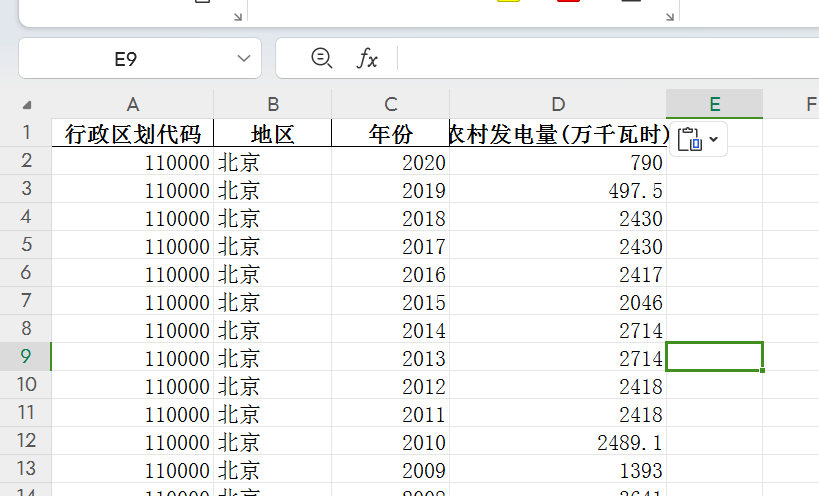
Task: Open the Name Box dropdown arrow
Action: click(243, 58)
